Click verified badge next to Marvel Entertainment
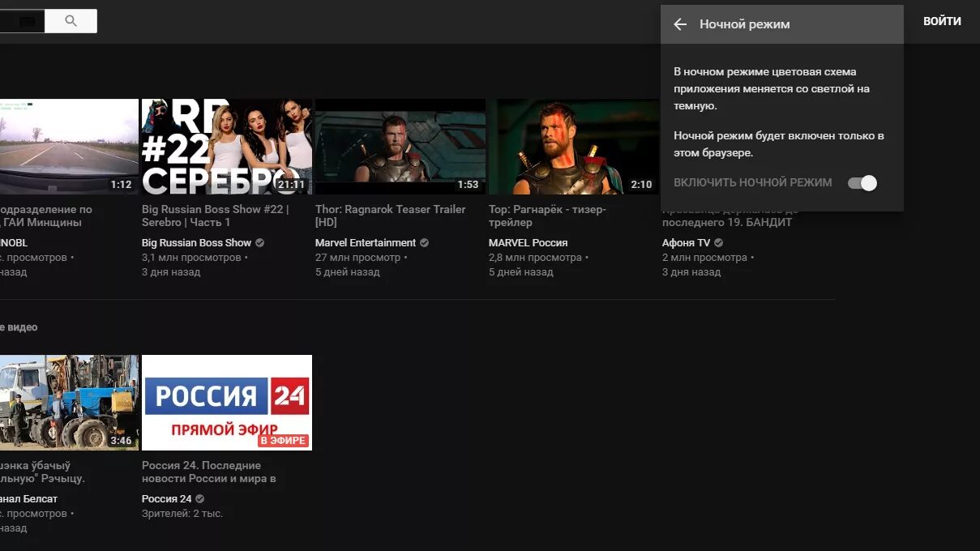Viewport: 980px width, 551px height. [x=424, y=243]
